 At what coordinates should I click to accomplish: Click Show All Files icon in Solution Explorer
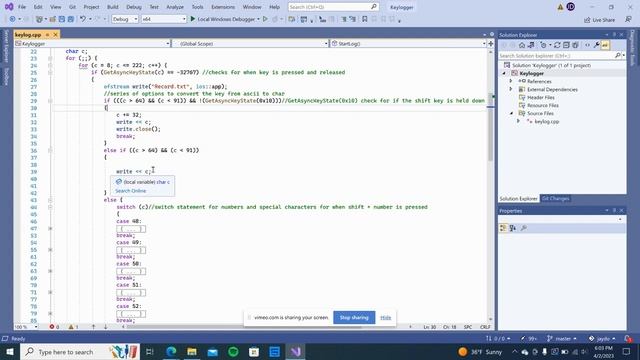coord(575,45)
